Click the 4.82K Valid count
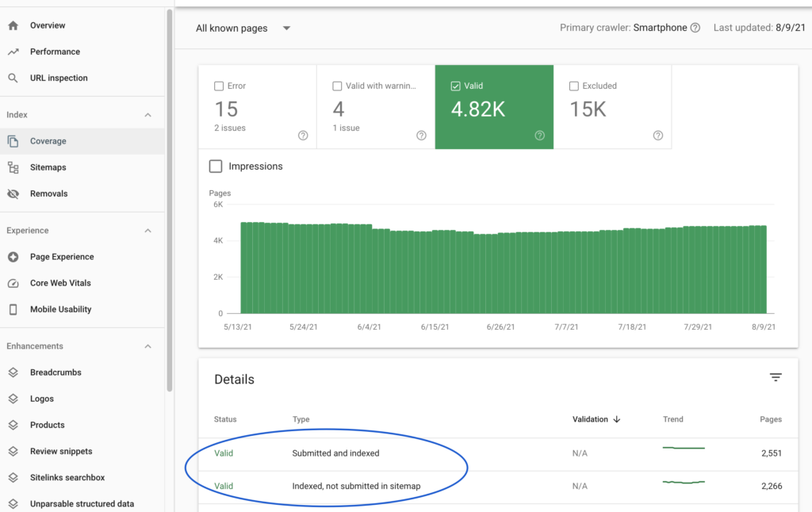Image resolution: width=812 pixels, height=512 pixels. (x=477, y=109)
